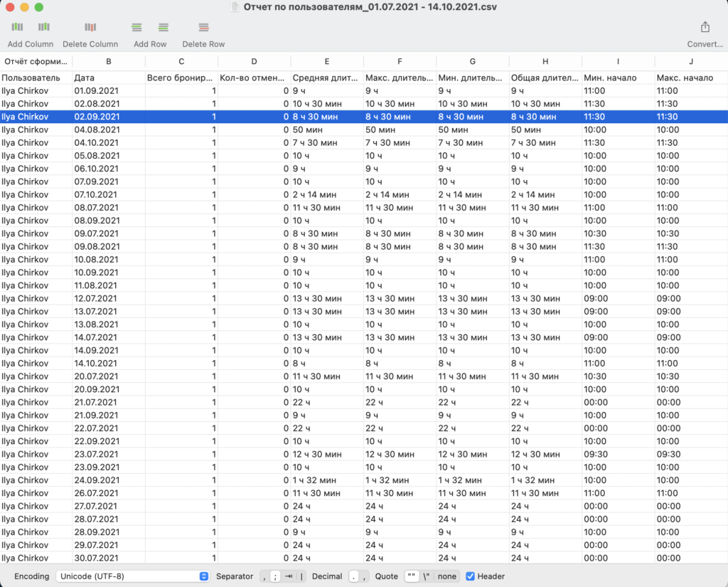Select column header J
Viewport: 728px width, 587px height.
pyautogui.click(x=691, y=61)
